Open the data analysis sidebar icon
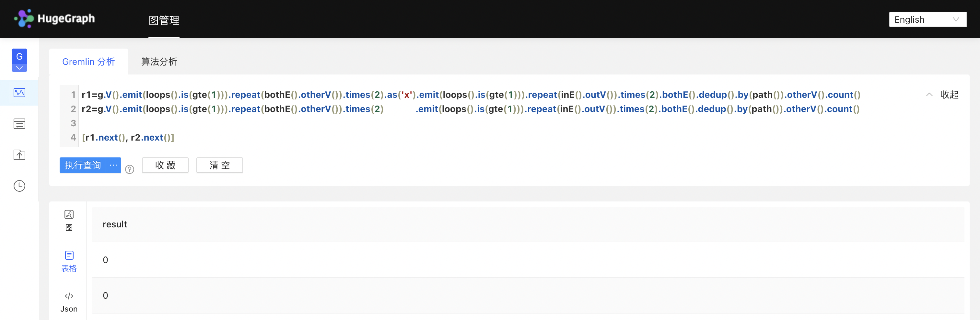The width and height of the screenshot is (980, 320). click(19, 92)
